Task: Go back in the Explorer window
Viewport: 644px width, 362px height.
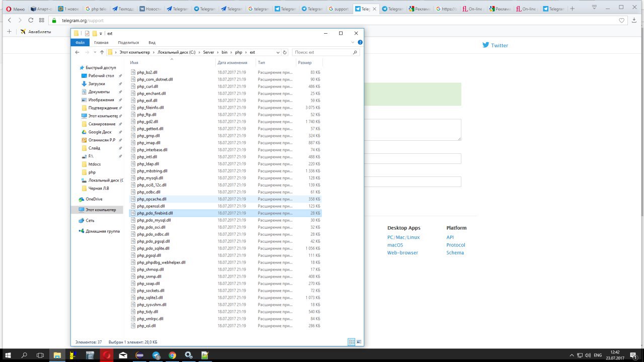Action: pos(77,52)
